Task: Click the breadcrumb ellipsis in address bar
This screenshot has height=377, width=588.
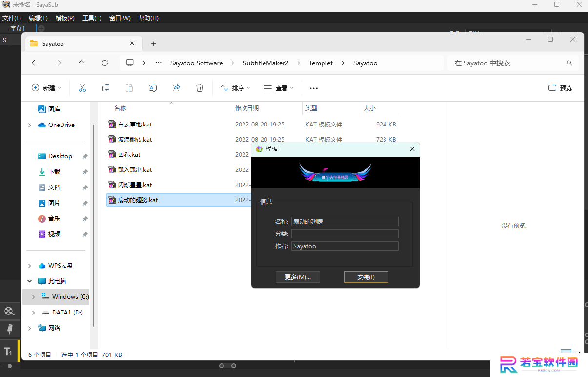Action: [x=159, y=63]
